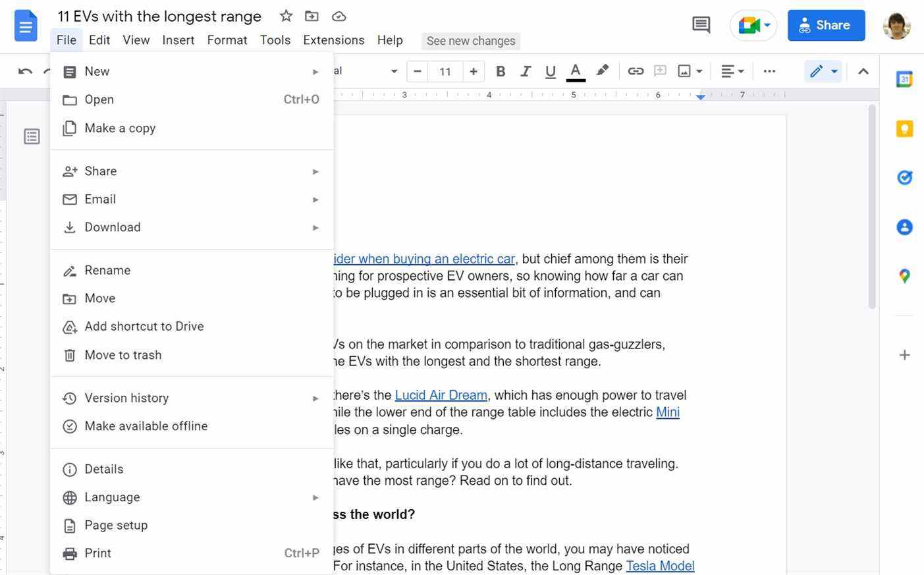Screen dimensions: 924x575
Task: Click the plus get add-ons icon
Action: [904, 355]
